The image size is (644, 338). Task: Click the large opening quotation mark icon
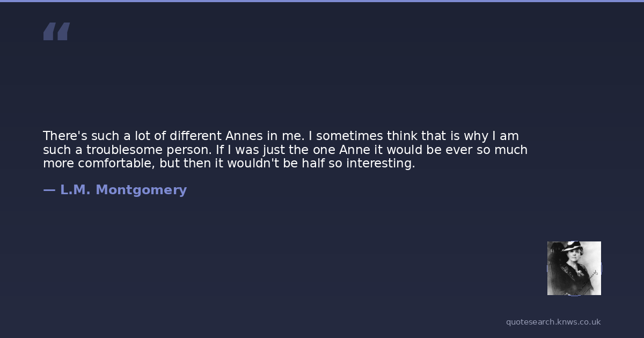click(x=56, y=31)
